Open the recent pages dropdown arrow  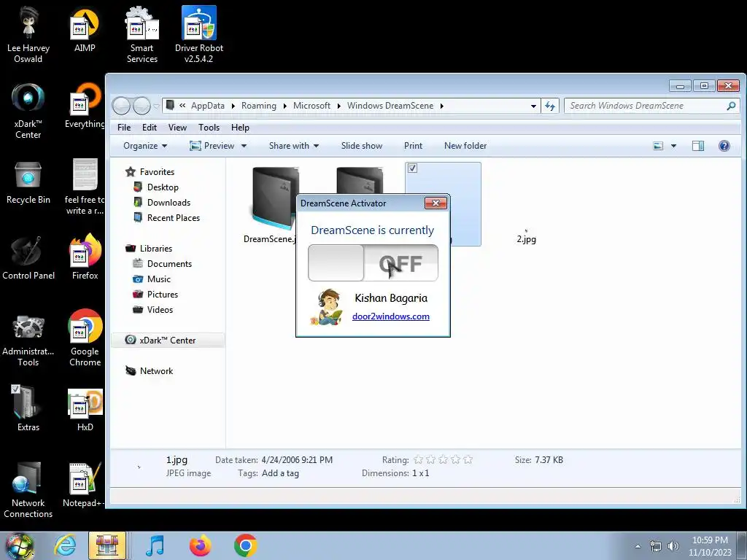[x=156, y=106]
